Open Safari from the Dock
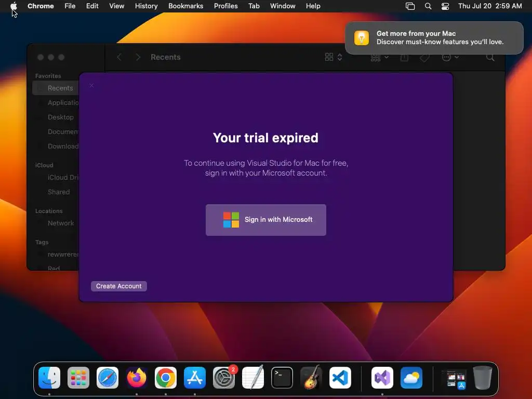The image size is (532, 399). (x=108, y=378)
